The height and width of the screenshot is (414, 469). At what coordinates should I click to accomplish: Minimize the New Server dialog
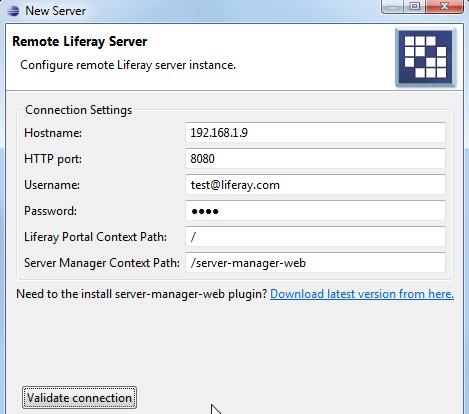coord(393,7)
